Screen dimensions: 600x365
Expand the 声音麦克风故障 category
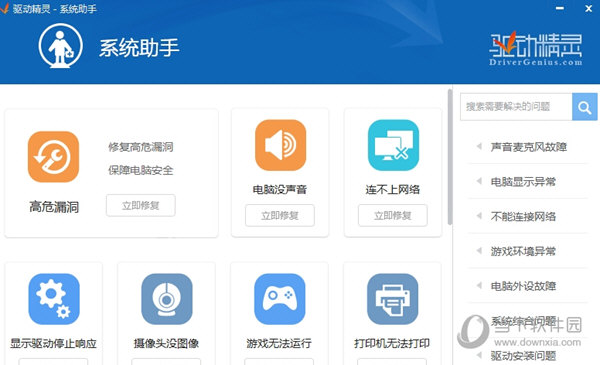coord(528,147)
